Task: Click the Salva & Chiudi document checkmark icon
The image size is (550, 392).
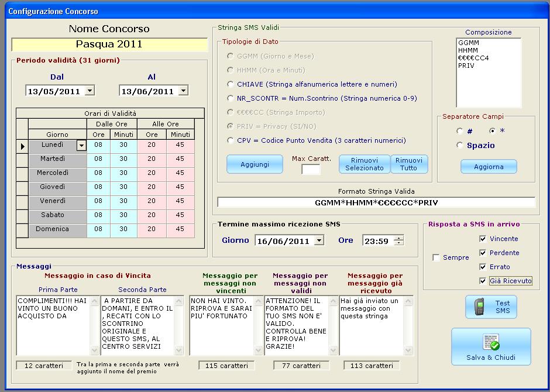Action: click(x=491, y=342)
